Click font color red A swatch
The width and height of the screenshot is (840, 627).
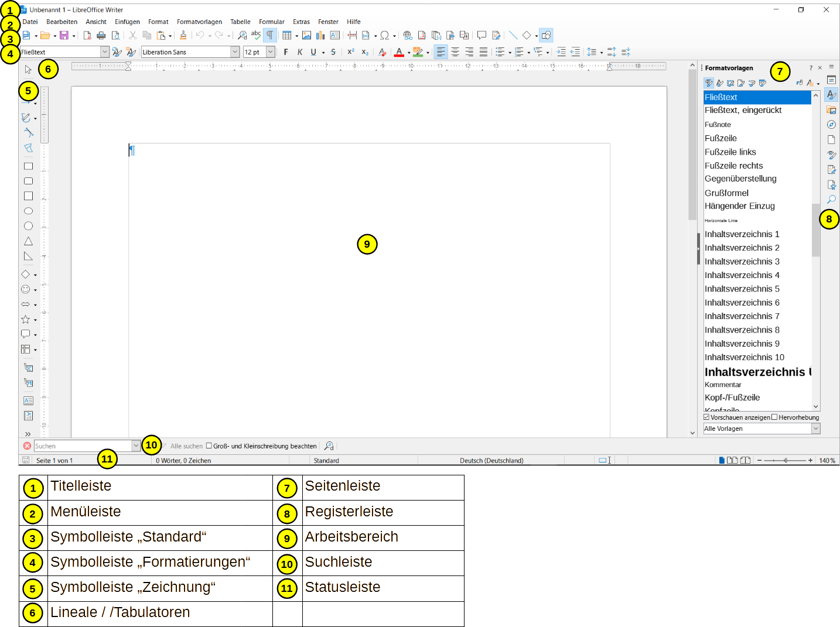399,52
